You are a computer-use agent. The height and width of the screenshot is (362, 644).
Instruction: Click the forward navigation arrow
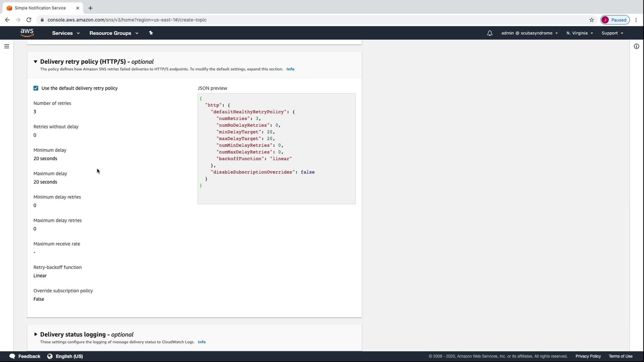coord(18,20)
